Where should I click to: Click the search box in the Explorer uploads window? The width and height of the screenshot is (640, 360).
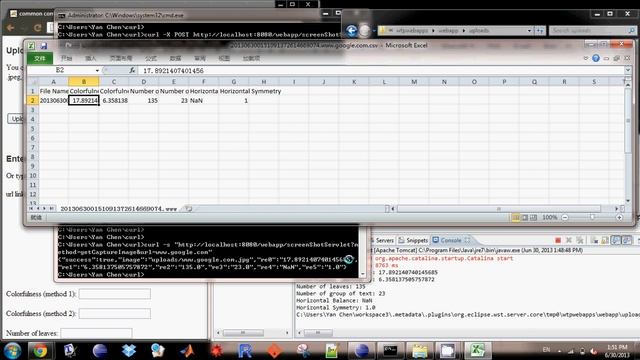tap(592, 31)
